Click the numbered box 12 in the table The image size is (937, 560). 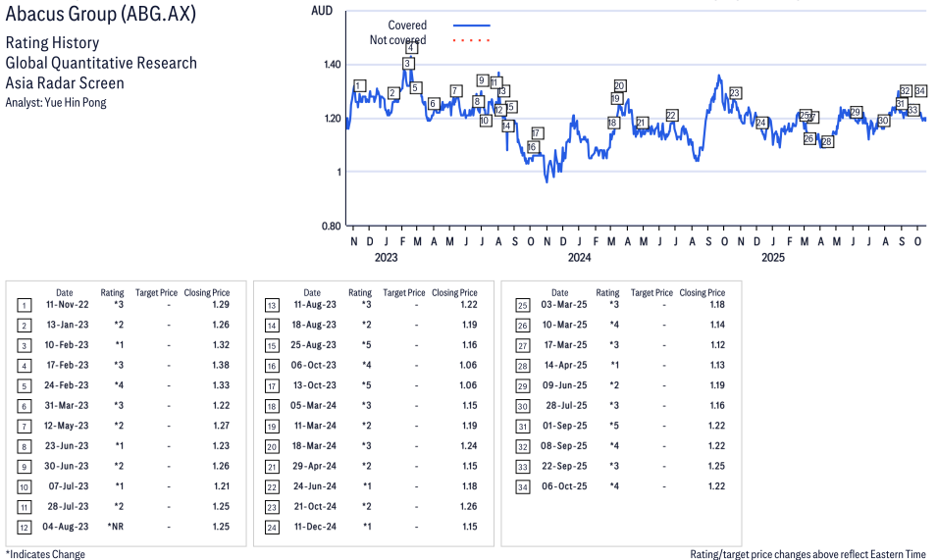click(x=25, y=527)
